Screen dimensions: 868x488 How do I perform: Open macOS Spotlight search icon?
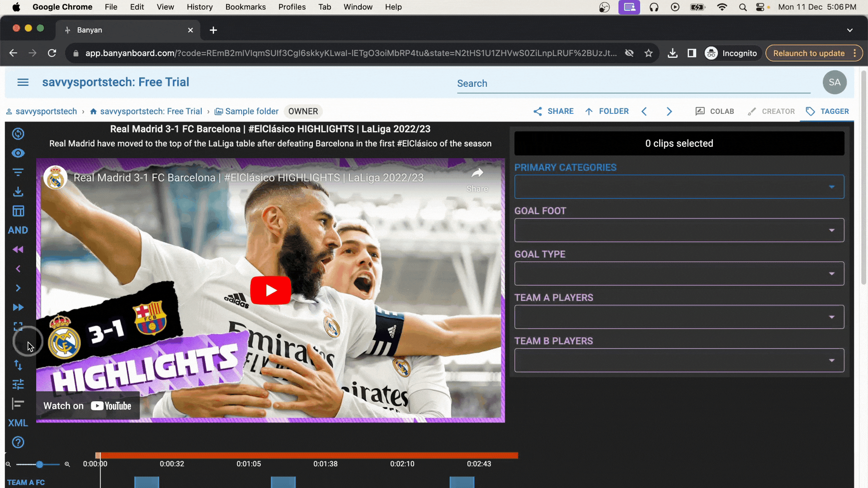click(742, 7)
